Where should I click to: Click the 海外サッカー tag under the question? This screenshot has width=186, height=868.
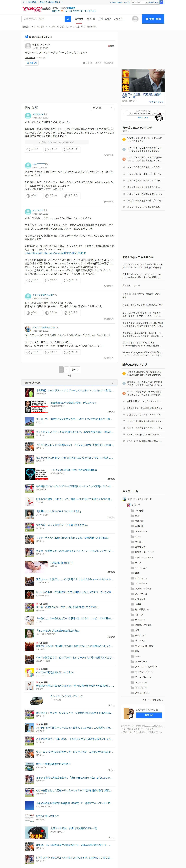point(30,58)
